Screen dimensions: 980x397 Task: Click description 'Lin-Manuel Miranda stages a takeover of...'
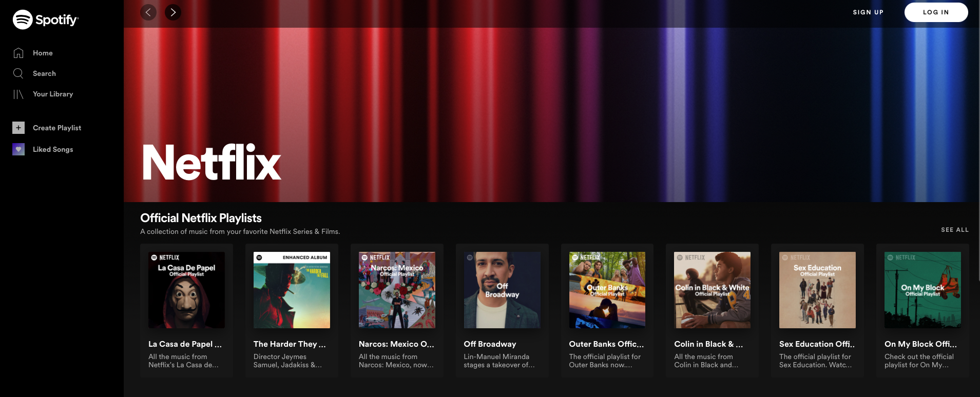tap(499, 361)
